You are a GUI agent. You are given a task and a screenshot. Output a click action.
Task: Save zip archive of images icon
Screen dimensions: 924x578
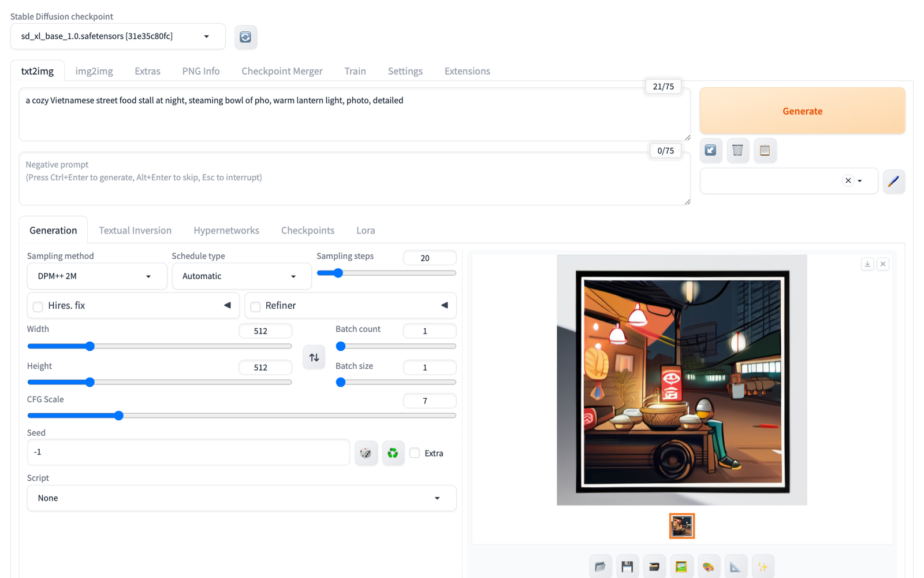tap(654, 566)
